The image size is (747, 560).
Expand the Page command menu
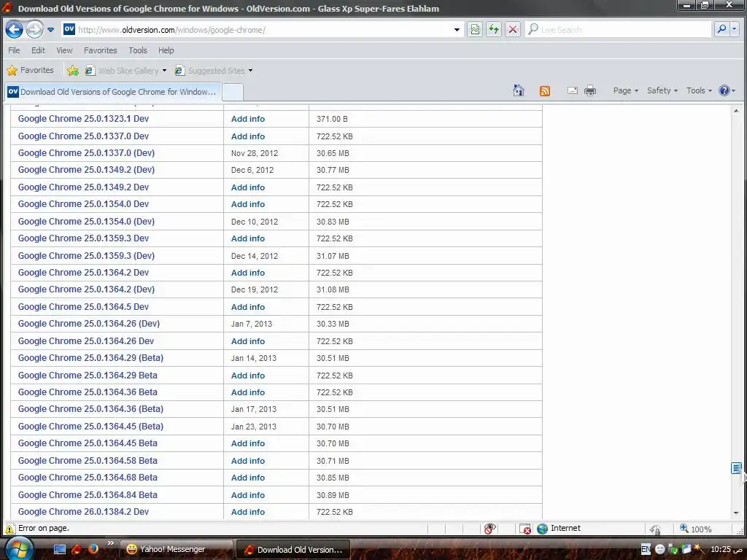[x=625, y=90]
